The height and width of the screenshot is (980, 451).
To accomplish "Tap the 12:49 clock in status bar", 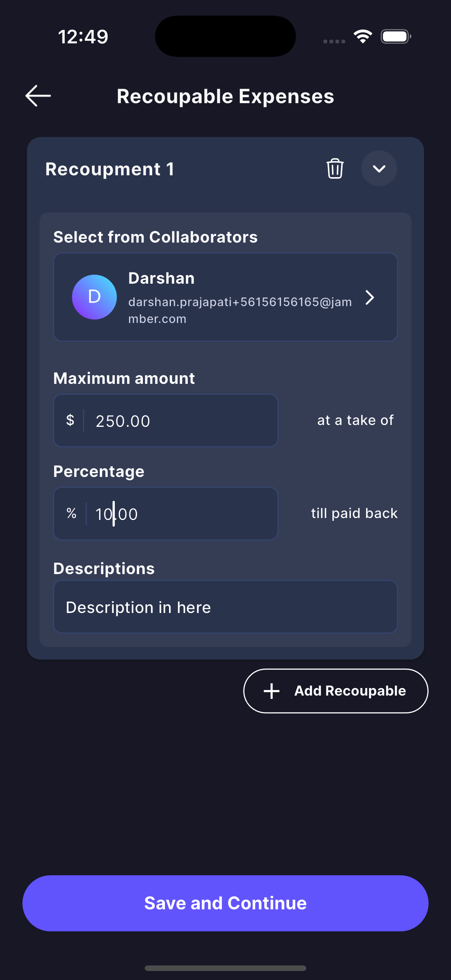I will point(83,37).
